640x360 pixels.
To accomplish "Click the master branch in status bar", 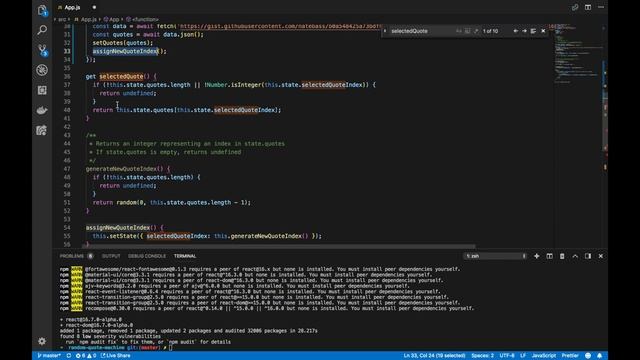I will pyautogui.click(x=49, y=356).
